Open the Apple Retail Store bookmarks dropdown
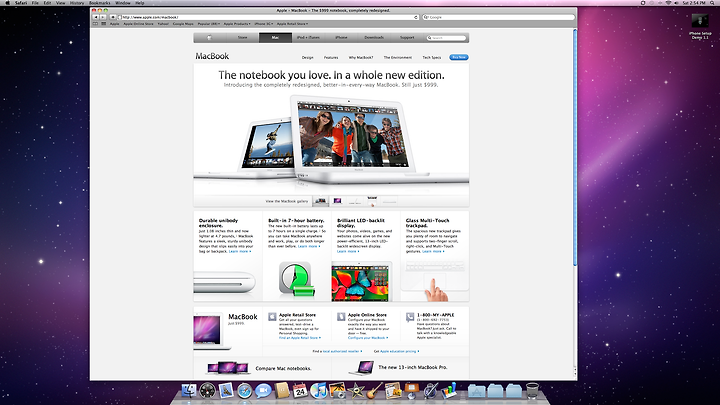 [x=292, y=23]
